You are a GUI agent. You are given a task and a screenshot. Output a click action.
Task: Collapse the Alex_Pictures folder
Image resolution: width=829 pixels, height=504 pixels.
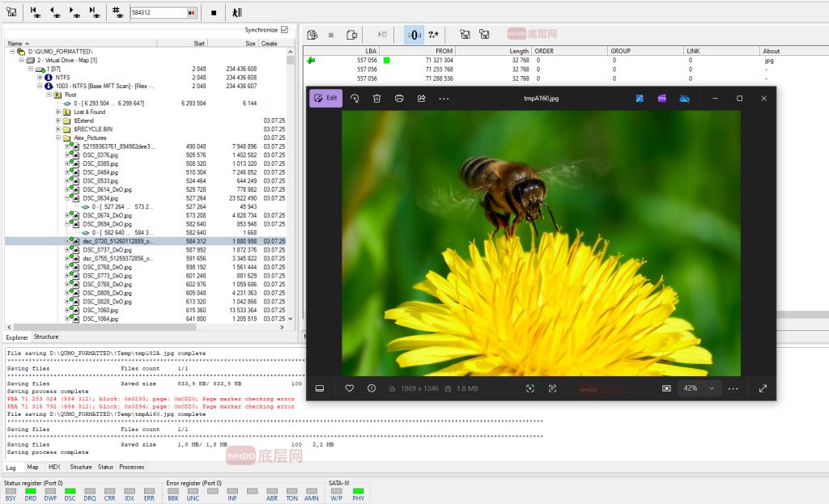click(58, 138)
